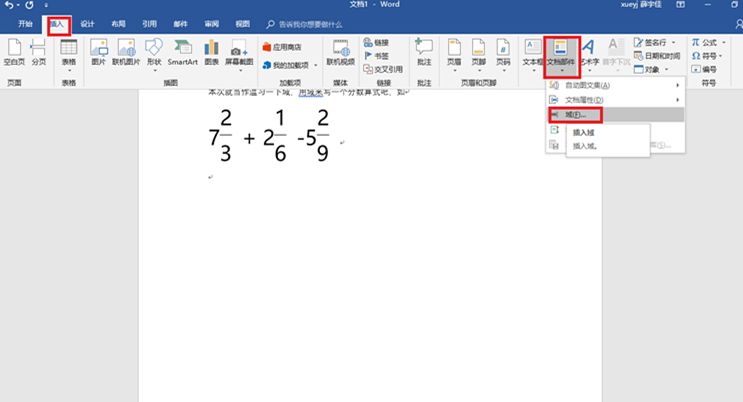This screenshot has height=402, width=743.
Task: Switch to the Layout (布局) tab
Action: click(x=118, y=24)
